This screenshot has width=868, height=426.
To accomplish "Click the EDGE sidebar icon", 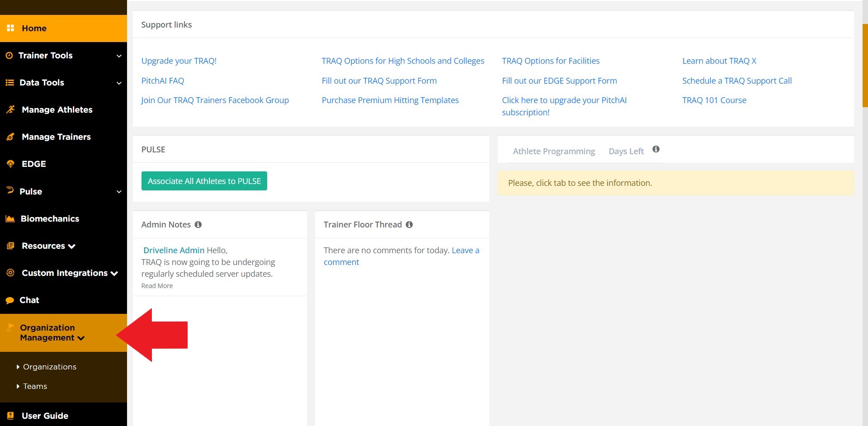I will point(10,164).
